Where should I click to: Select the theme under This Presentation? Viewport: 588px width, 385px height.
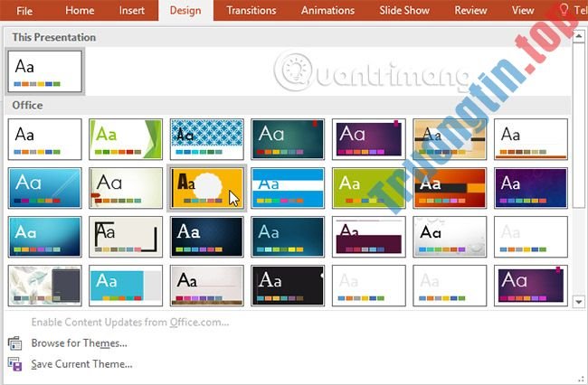point(44,71)
